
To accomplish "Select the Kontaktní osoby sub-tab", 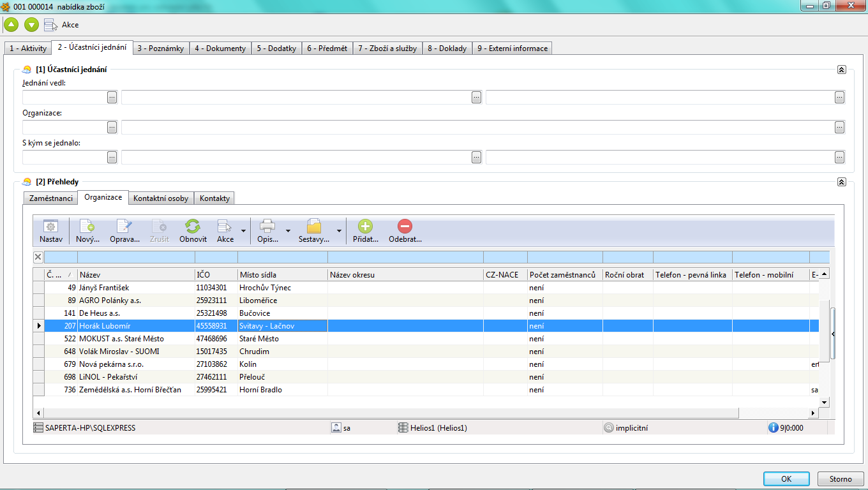I will 161,198.
